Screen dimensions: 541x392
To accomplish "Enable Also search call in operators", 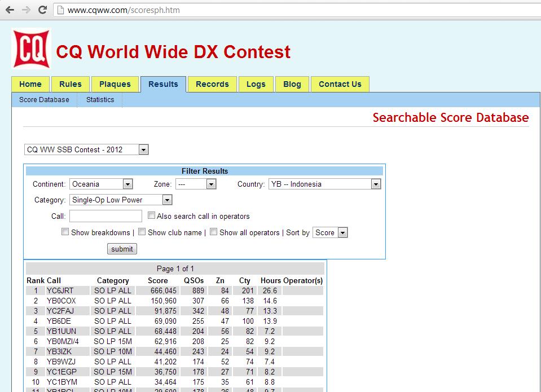I will point(151,215).
